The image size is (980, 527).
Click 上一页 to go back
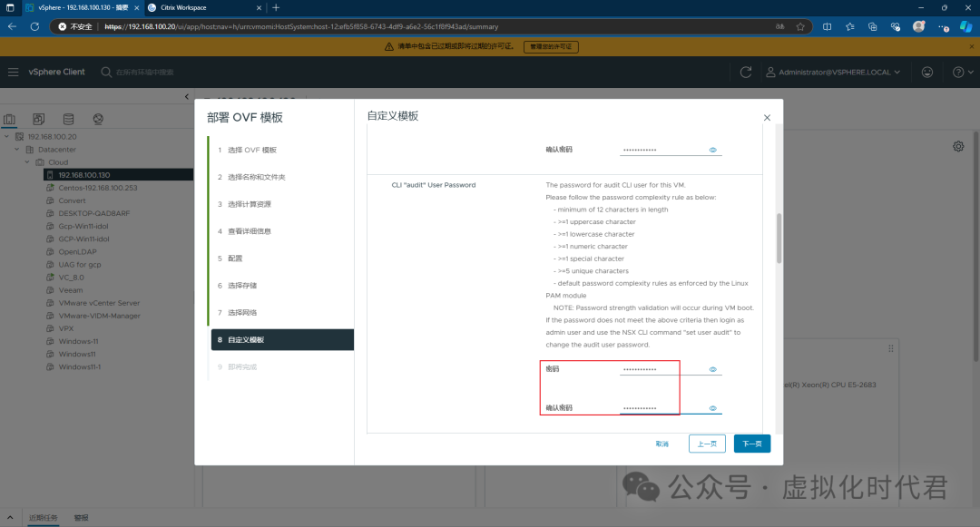tap(707, 444)
